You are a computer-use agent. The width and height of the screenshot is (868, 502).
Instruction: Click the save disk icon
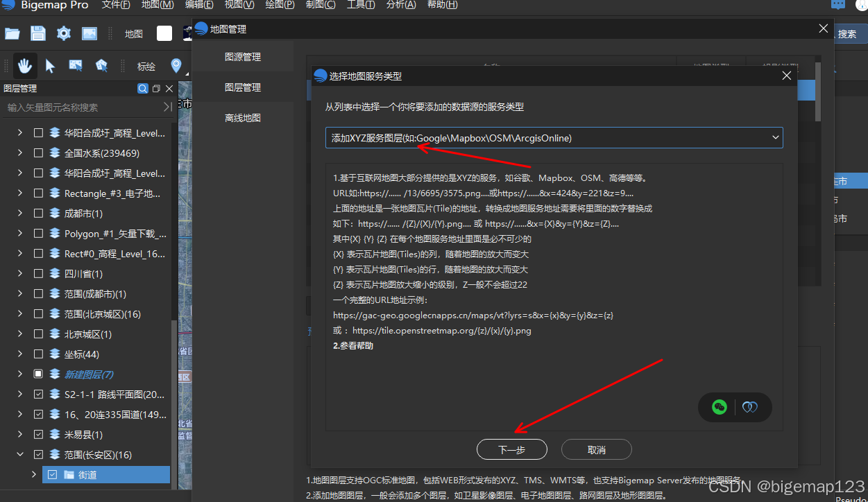point(38,33)
